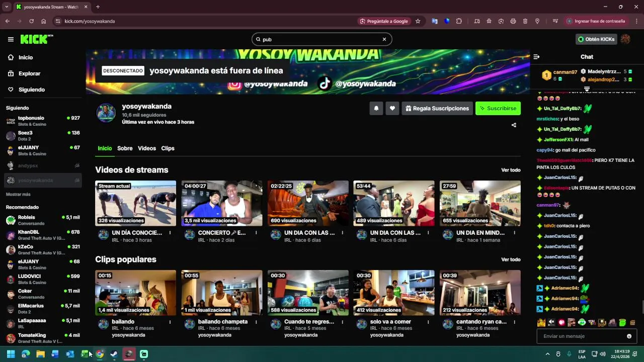The image size is (644, 362).
Task: Click Ver todo for Clips populares
Action: (511, 259)
